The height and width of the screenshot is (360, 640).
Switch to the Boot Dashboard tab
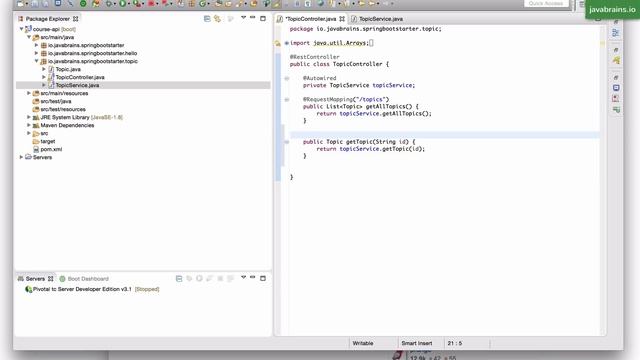pos(84,279)
